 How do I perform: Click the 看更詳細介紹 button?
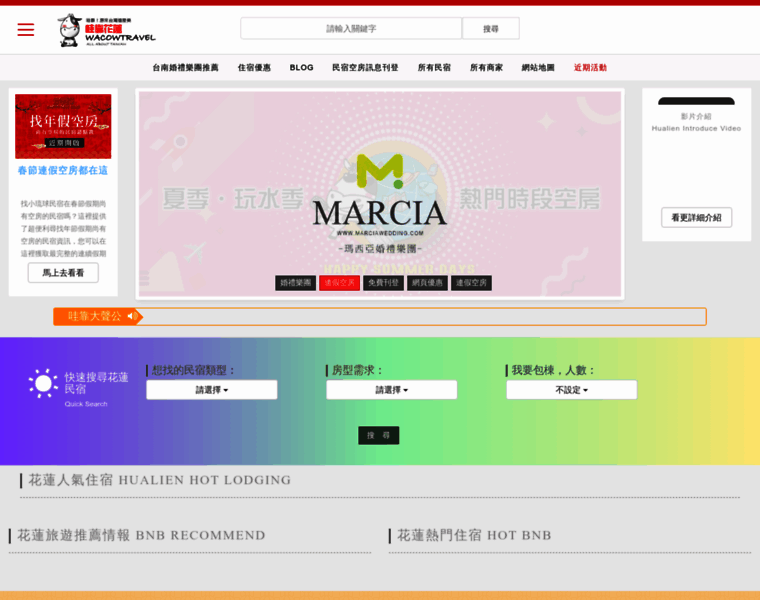pyautogui.click(x=697, y=218)
